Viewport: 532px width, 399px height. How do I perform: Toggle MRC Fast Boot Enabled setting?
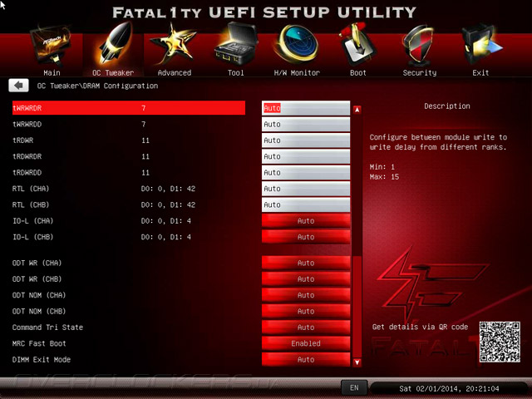click(x=306, y=343)
